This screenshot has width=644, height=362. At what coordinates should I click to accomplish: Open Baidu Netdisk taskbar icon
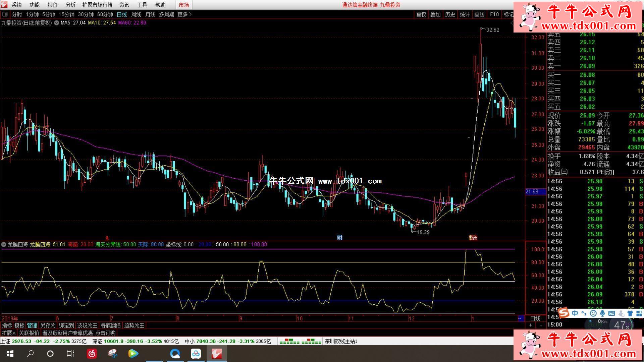click(x=196, y=354)
